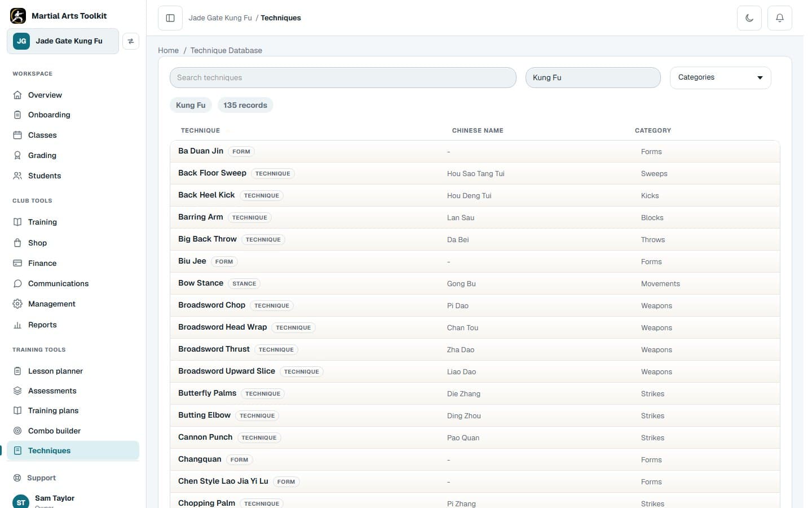The image size is (812, 508).
Task: Click the Students people icon
Action: point(17,176)
